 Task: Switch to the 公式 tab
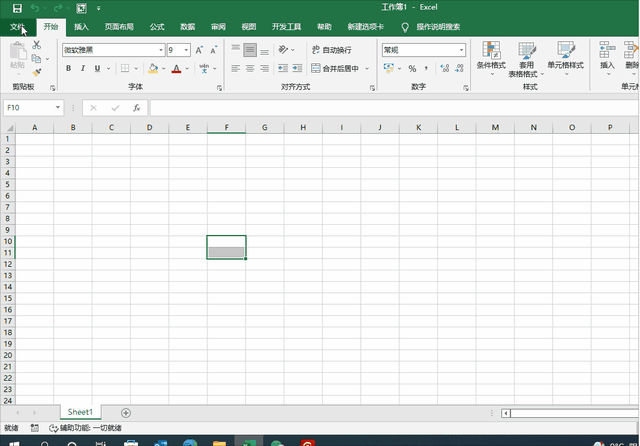pos(157,27)
